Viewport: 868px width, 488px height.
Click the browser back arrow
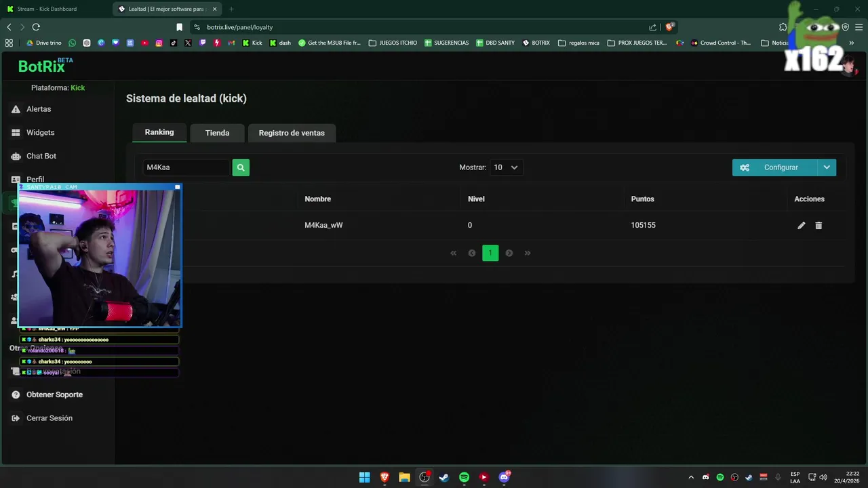click(x=9, y=27)
